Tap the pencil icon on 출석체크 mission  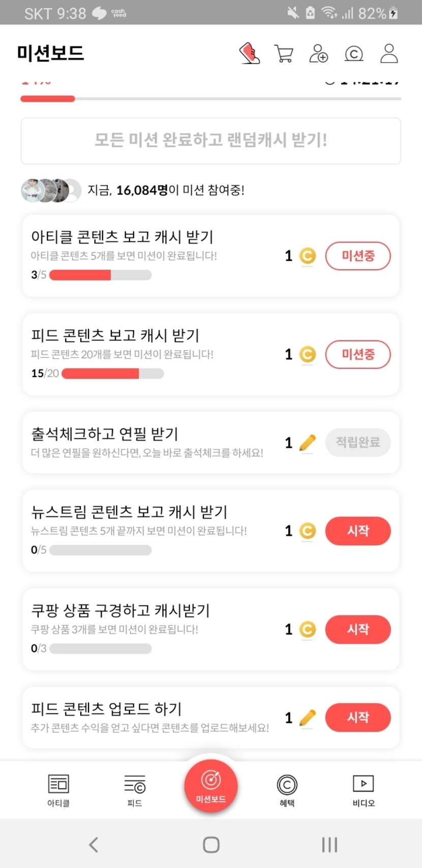point(307,443)
